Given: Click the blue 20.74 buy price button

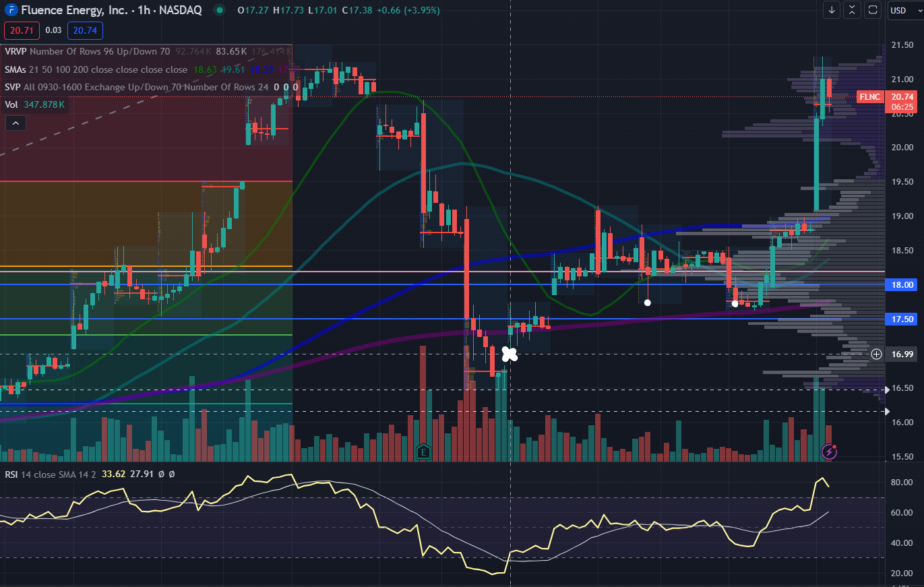Looking at the screenshot, I should [x=84, y=30].
